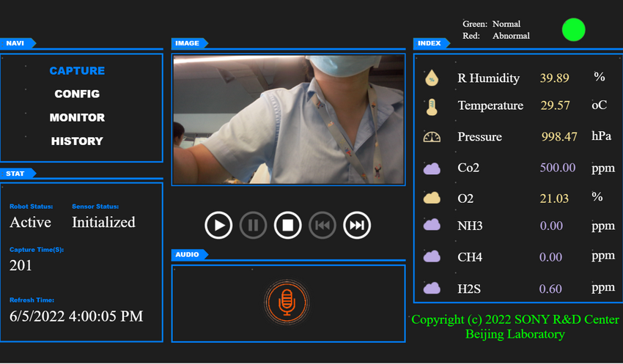Image resolution: width=623 pixels, height=364 pixels.
Task: Open the CONFIG navigation item
Action: tap(77, 94)
